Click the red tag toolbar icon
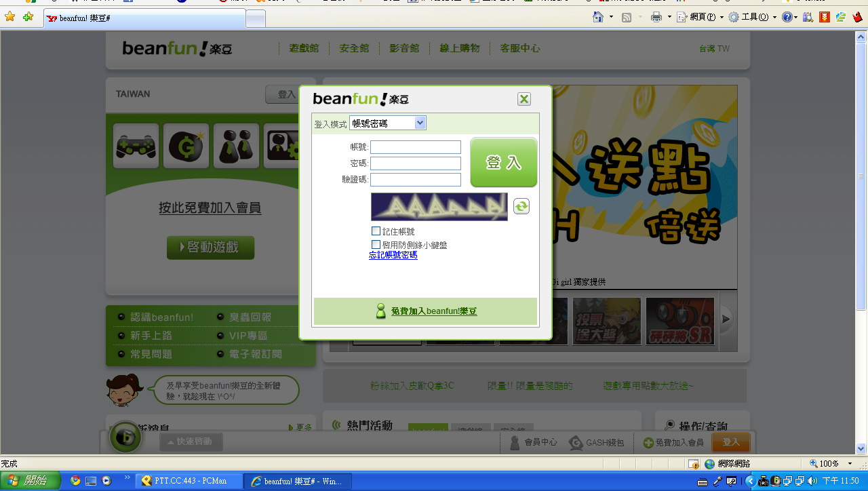Screen dimensions: 868x491 (x=857, y=17)
